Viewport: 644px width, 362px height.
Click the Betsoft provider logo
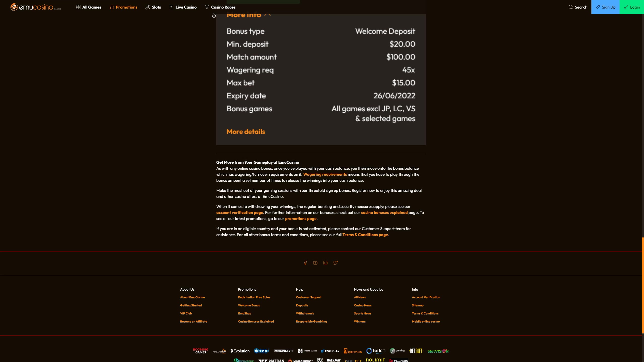416,351
